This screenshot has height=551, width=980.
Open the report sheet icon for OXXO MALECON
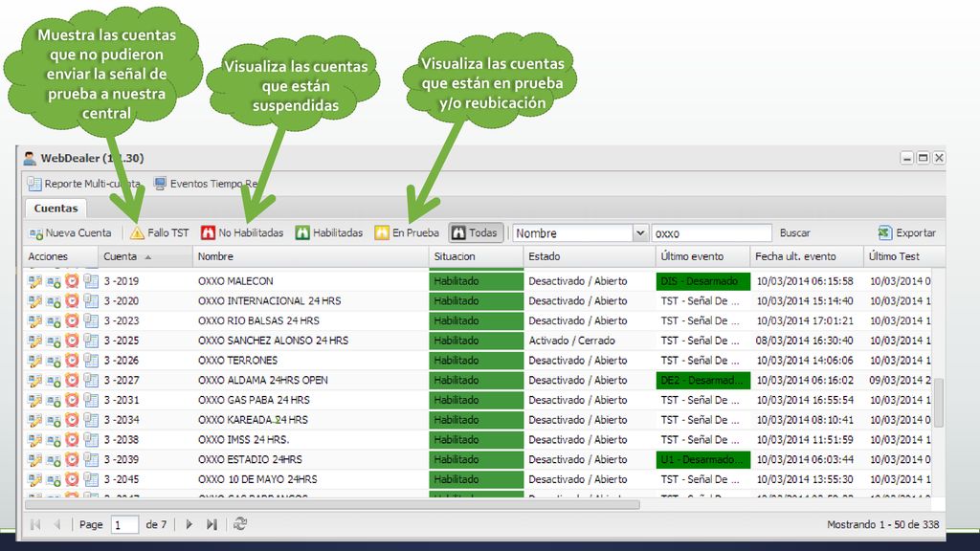(91, 281)
